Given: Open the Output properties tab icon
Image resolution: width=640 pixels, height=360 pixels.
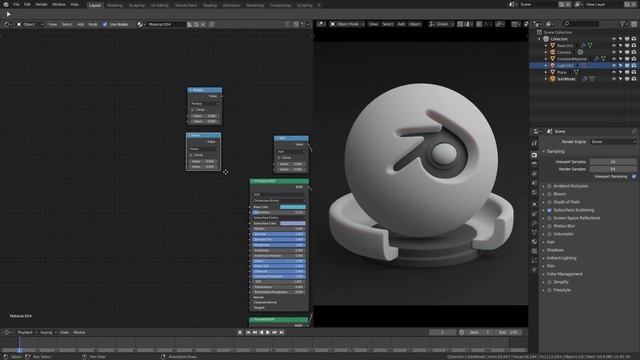Looking at the screenshot, I should 534,164.
